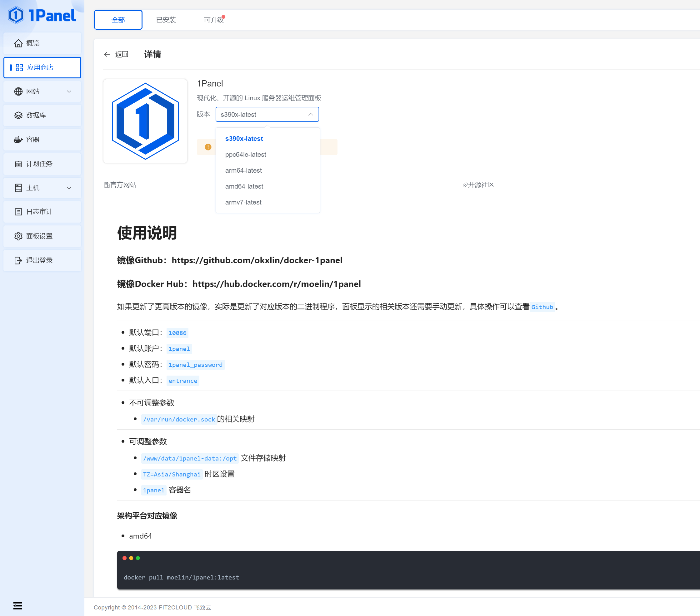Select arm64-latest from version list
This screenshot has width=700, height=616.
point(243,170)
